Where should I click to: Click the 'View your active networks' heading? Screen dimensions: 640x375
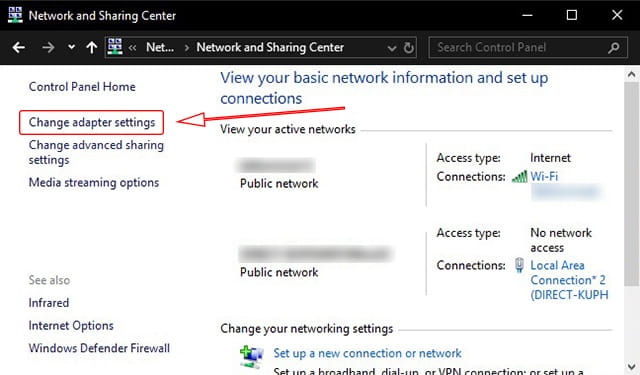(288, 129)
